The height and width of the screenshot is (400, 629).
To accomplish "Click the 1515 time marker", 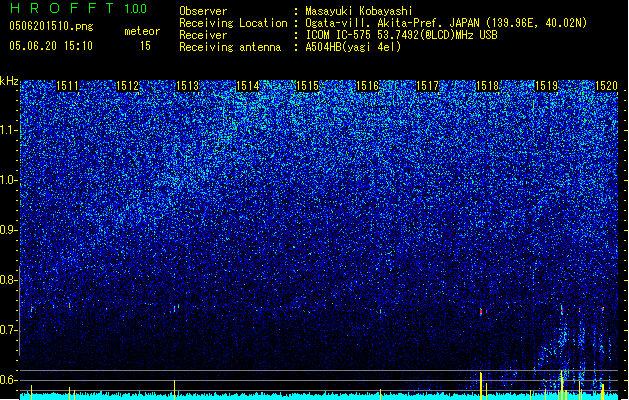I will click(x=307, y=86).
